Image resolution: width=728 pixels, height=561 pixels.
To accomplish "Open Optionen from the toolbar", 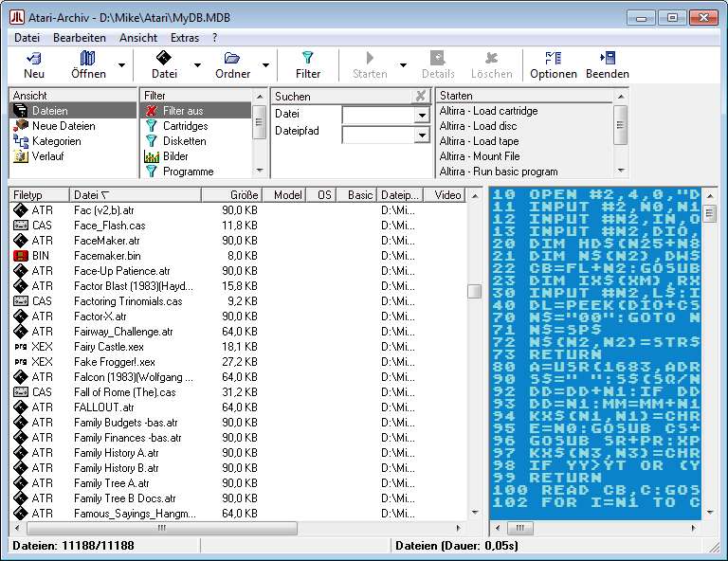I will (x=553, y=65).
